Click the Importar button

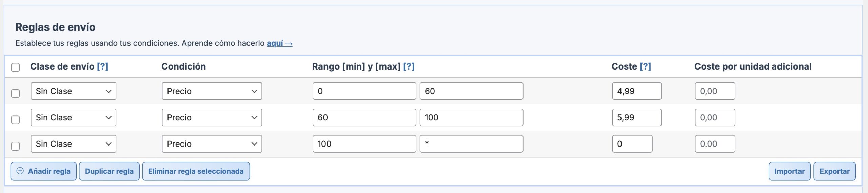[x=789, y=171]
